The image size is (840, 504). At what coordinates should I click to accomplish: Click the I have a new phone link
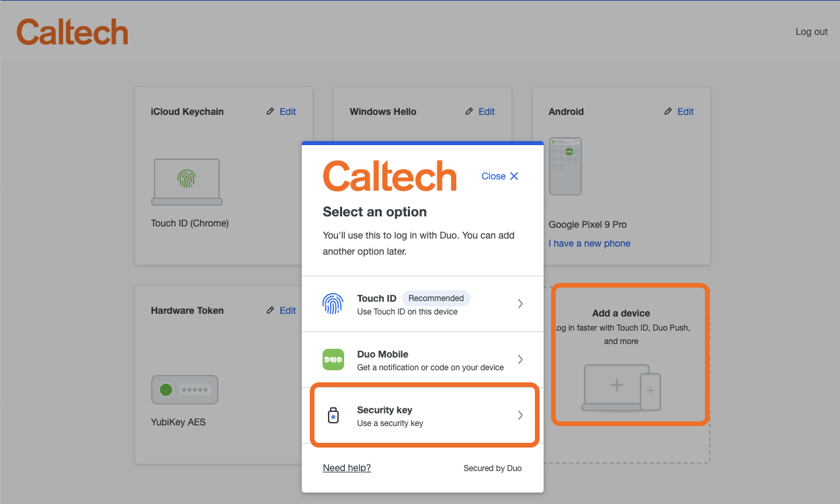coord(589,243)
